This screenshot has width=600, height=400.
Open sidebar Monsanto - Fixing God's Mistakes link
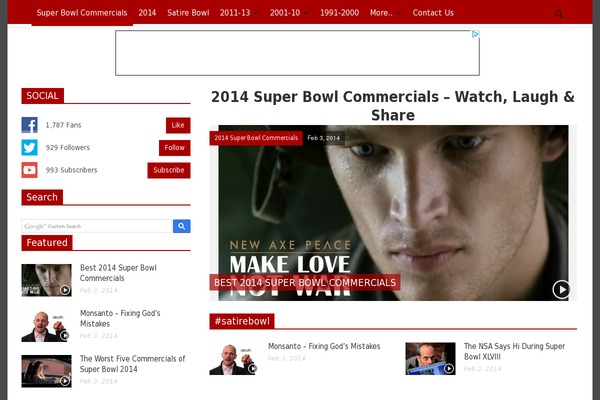[120, 318]
